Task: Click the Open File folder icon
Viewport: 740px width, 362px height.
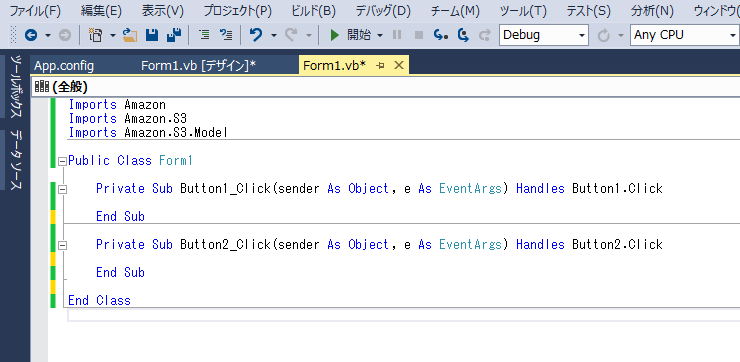Action: [x=130, y=35]
